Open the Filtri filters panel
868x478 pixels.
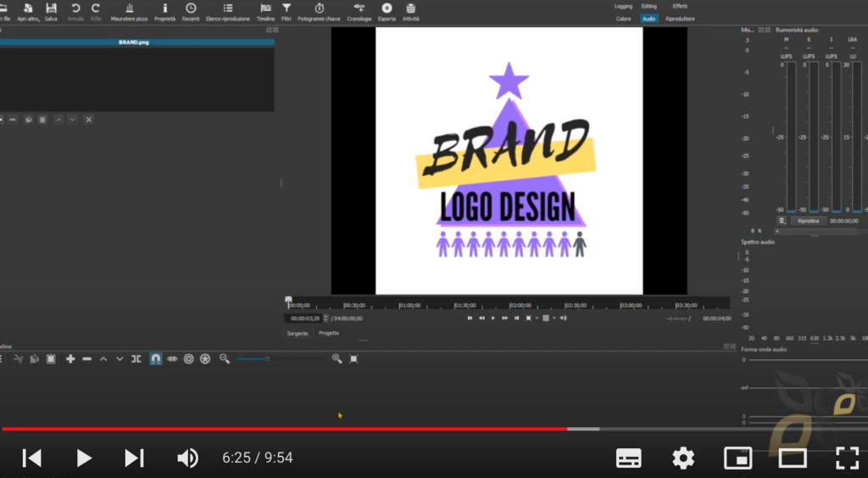click(287, 12)
